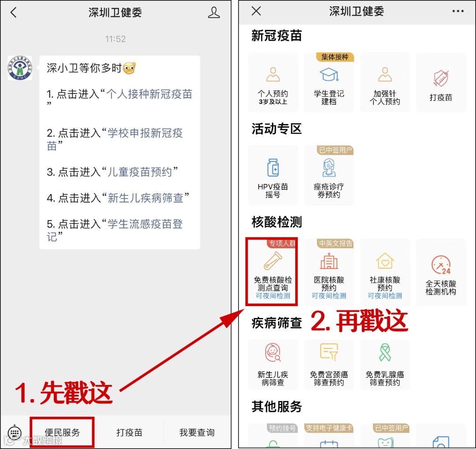Follow link 儿童疫苗预约
This screenshot has width=476, height=449.
(140, 172)
